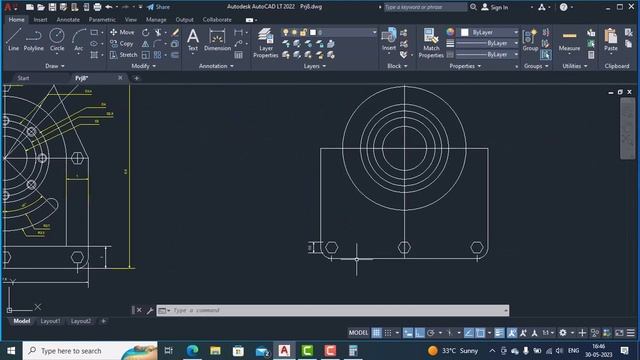This screenshot has height=360, width=640.
Task: Click the Insert block icon
Action: [389, 40]
